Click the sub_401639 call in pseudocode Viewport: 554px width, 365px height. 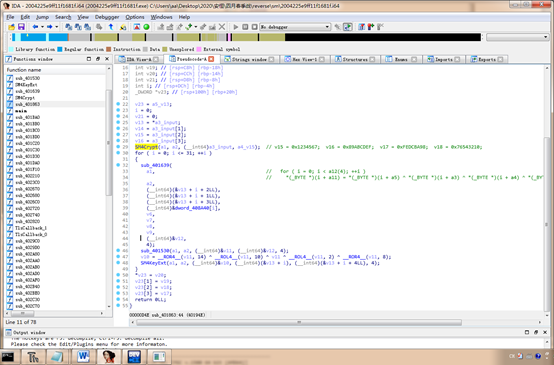coord(155,165)
